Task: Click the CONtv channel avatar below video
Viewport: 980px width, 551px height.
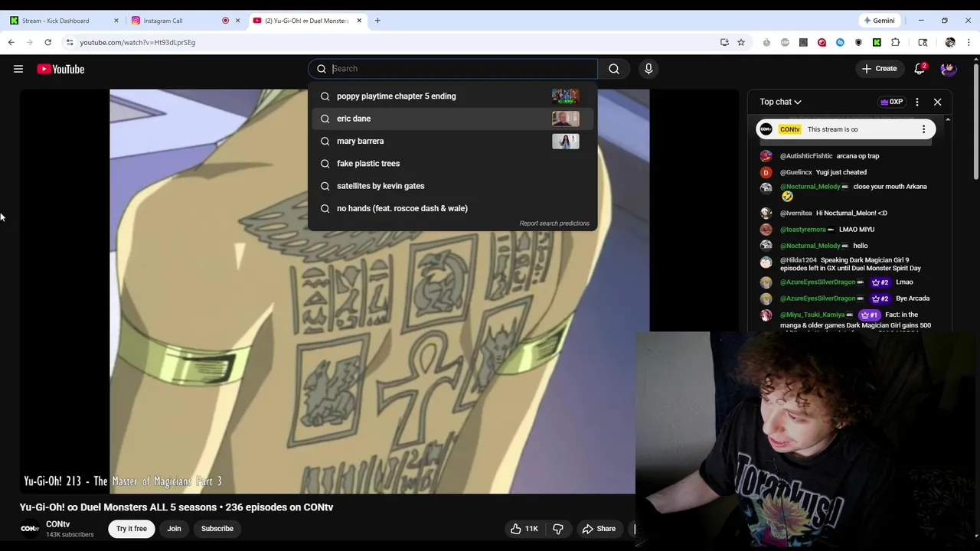Action: pos(30,529)
